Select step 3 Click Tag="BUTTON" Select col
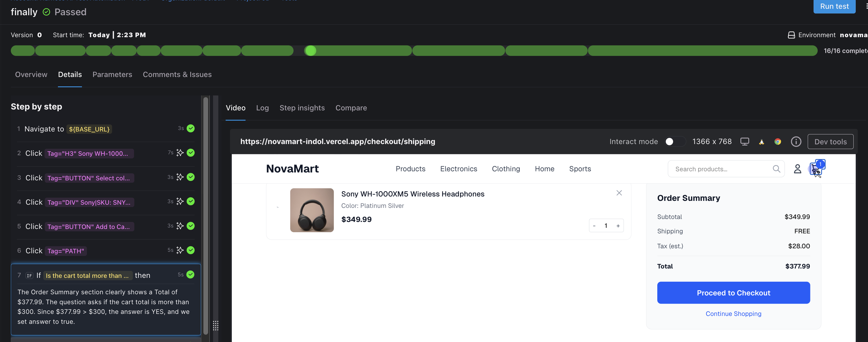Screen dimensions: 868x342 click(x=106, y=178)
